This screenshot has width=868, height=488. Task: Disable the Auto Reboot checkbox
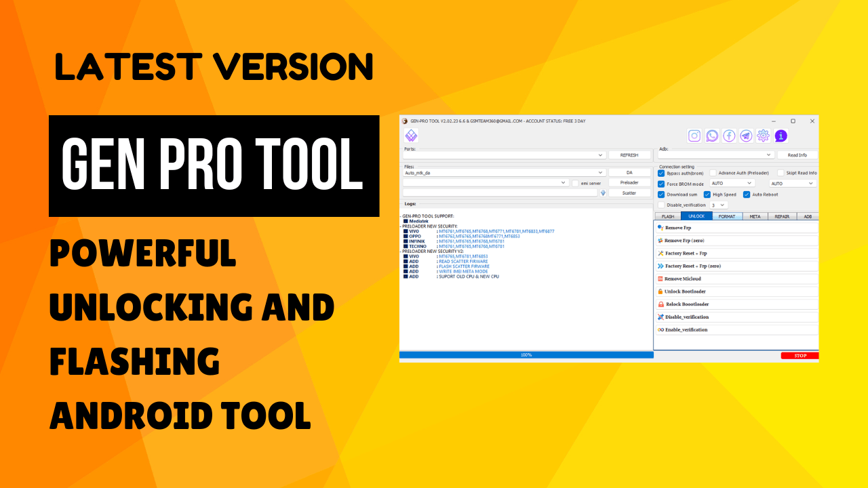(747, 195)
